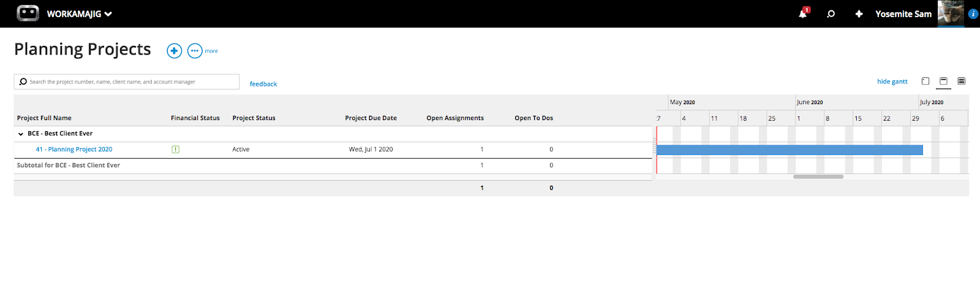Viewport: 980px width, 301px height.
Task: Open the blue info icon at top right
Action: coord(973,13)
